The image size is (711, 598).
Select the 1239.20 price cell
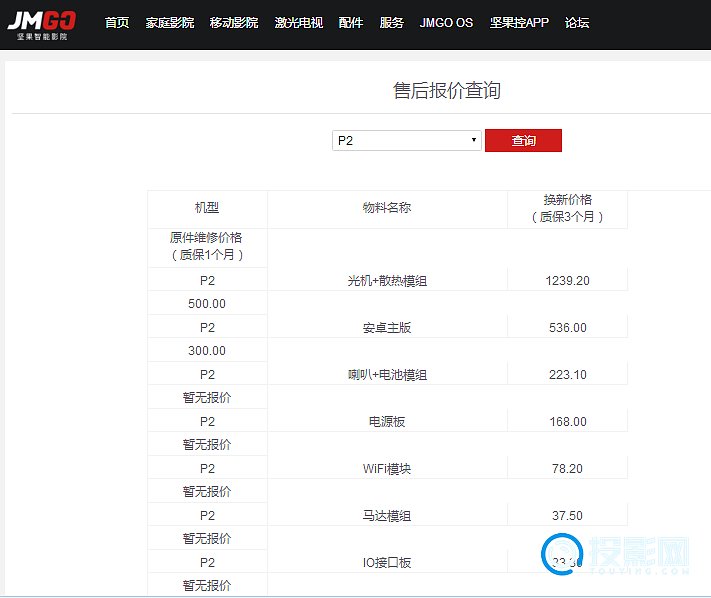568,281
